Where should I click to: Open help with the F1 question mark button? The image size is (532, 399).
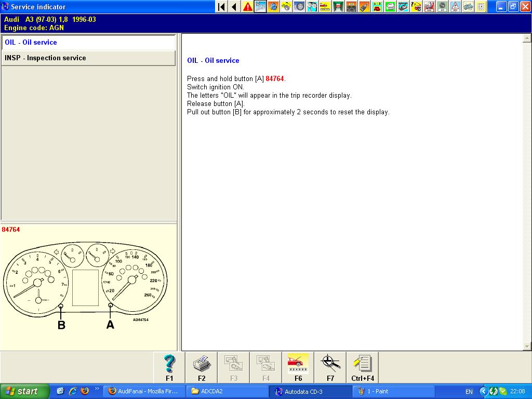click(169, 368)
